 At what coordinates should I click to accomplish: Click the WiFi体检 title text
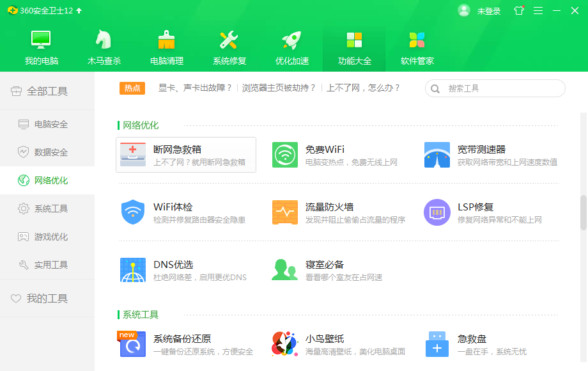pos(173,207)
